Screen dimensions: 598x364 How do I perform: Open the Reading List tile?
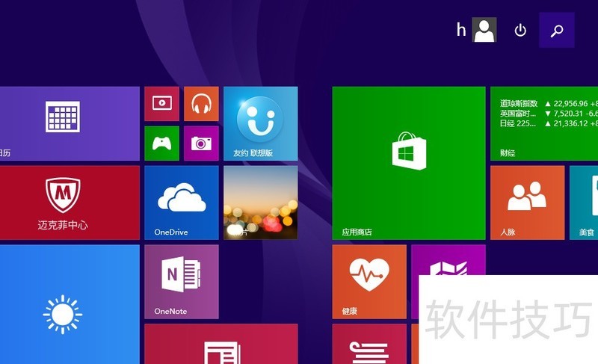[x=369, y=344]
